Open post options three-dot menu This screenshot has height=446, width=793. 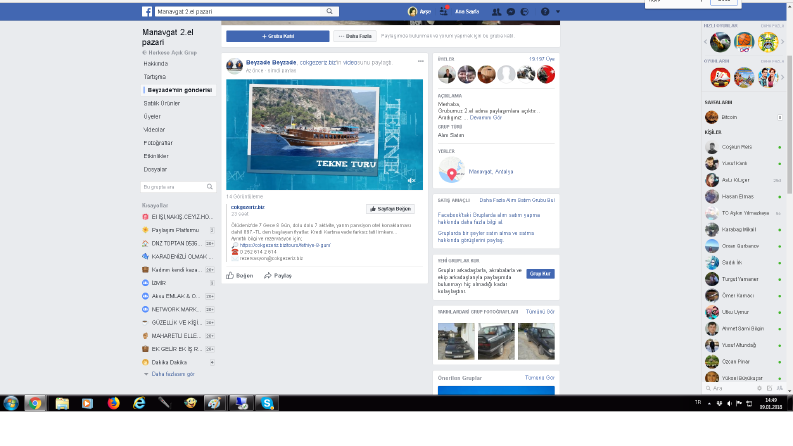pos(420,61)
